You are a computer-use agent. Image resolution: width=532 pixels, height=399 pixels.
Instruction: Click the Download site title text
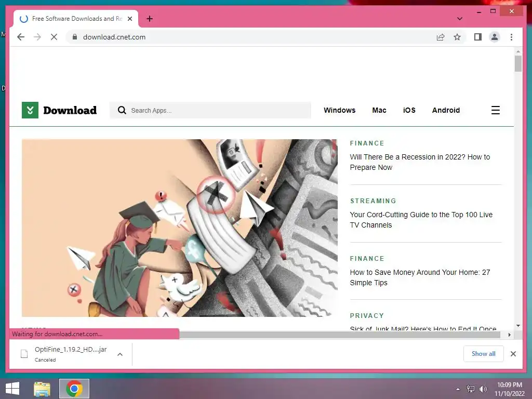(x=70, y=110)
